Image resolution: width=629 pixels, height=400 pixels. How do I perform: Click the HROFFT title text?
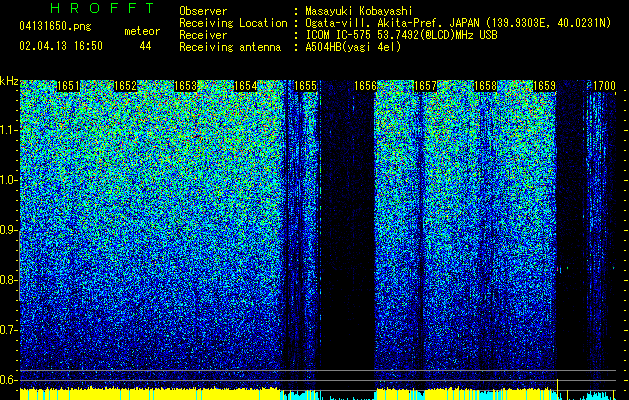pyautogui.click(x=102, y=8)
